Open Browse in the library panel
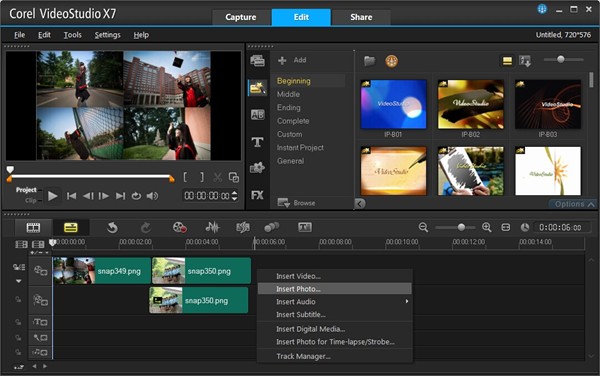 point(297,203)
